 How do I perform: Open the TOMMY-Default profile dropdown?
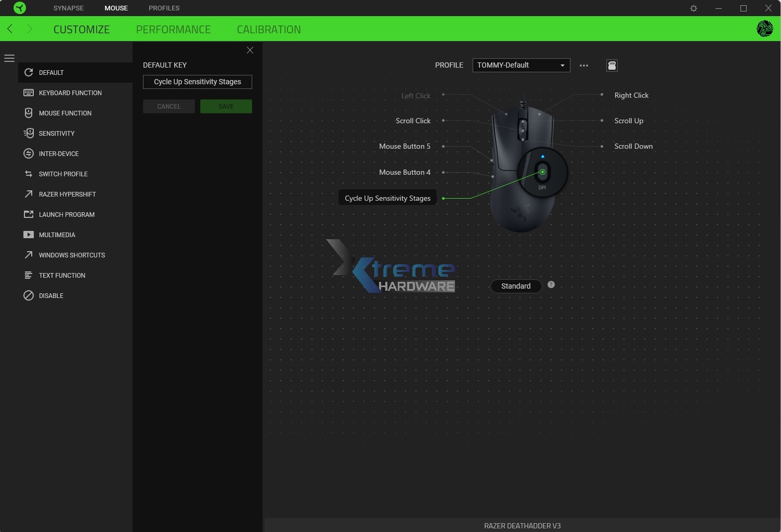520,65
